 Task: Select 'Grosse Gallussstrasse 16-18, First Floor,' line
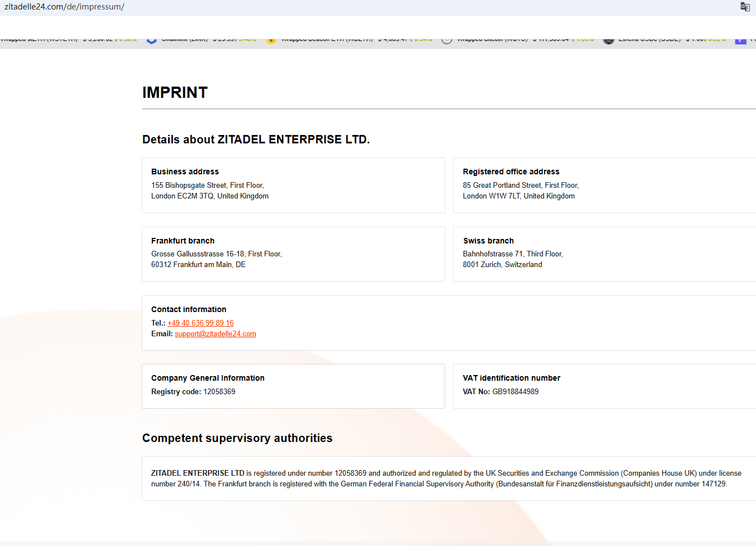tap(216, 254)
